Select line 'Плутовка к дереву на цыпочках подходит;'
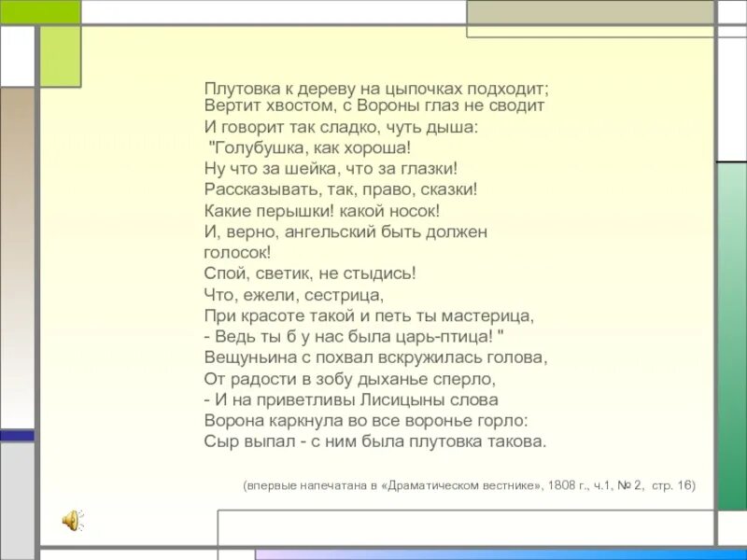The height and width of the screenshot is (560, 747). [x=376, y=89]
